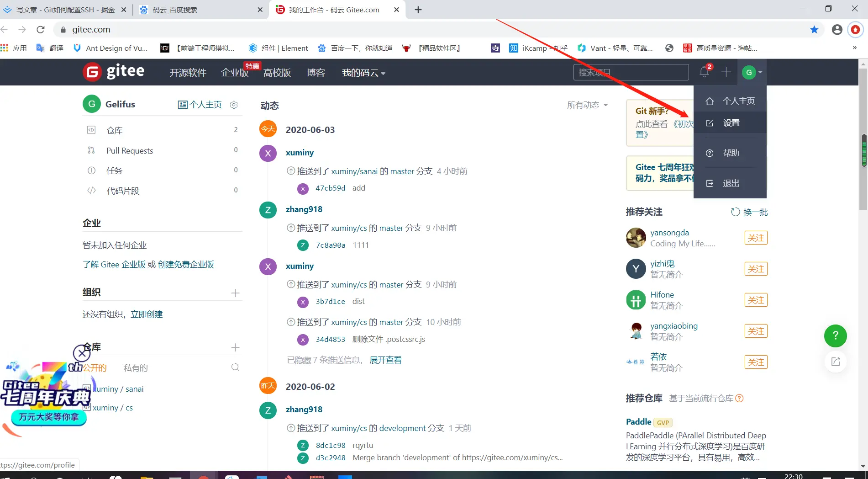Open 企业版 in the navbar

[235, 73]
